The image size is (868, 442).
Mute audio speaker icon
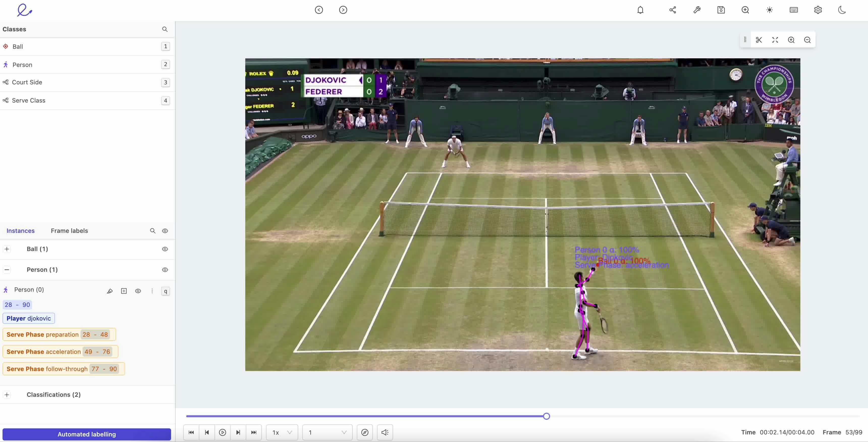coord(385,432)
